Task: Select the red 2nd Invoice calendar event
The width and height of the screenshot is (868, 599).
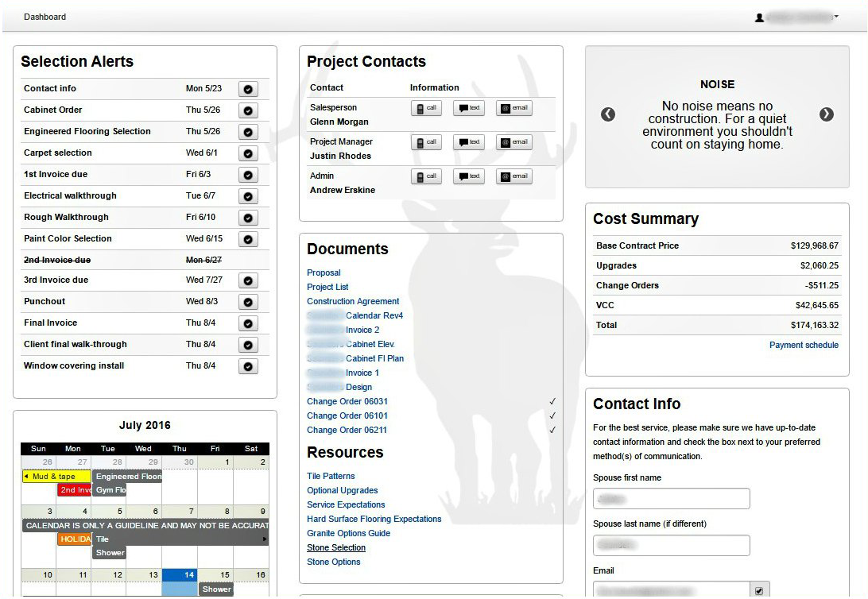Action: (75, 490)
